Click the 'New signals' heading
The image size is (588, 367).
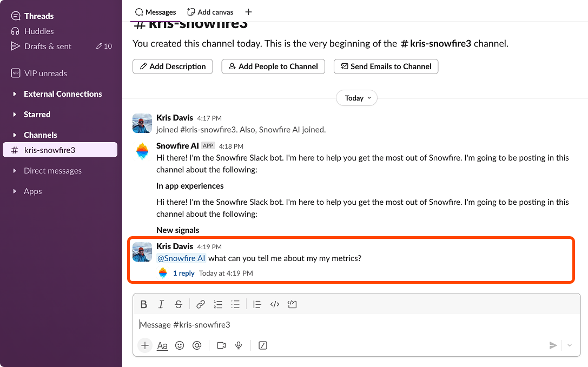click(x=178, y=230)
